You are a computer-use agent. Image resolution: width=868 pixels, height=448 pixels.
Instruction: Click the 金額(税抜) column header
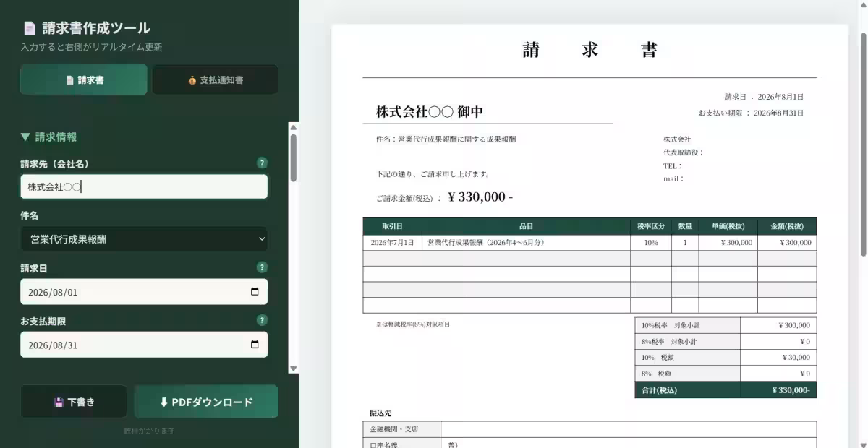[787, 226]
